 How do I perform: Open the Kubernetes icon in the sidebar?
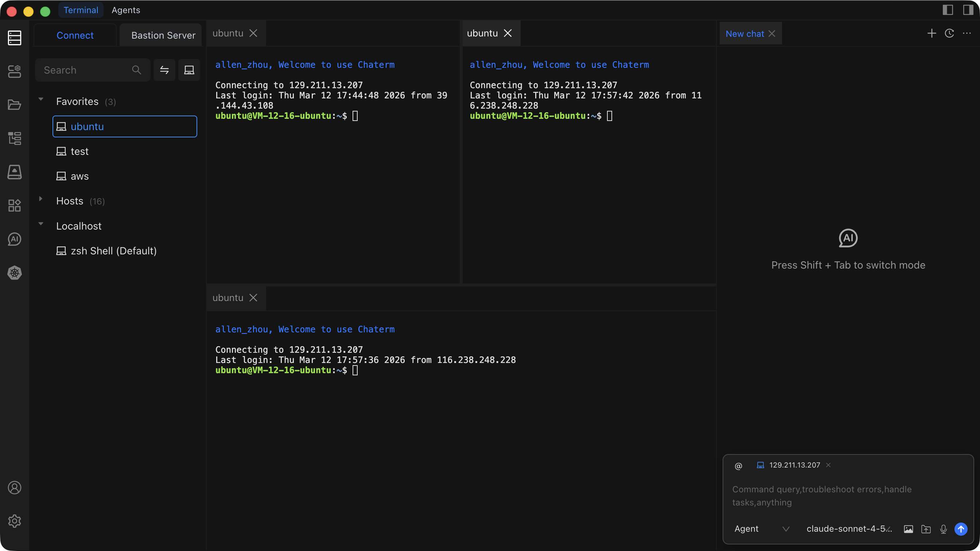pyautogui.click(x=15, y=273)
